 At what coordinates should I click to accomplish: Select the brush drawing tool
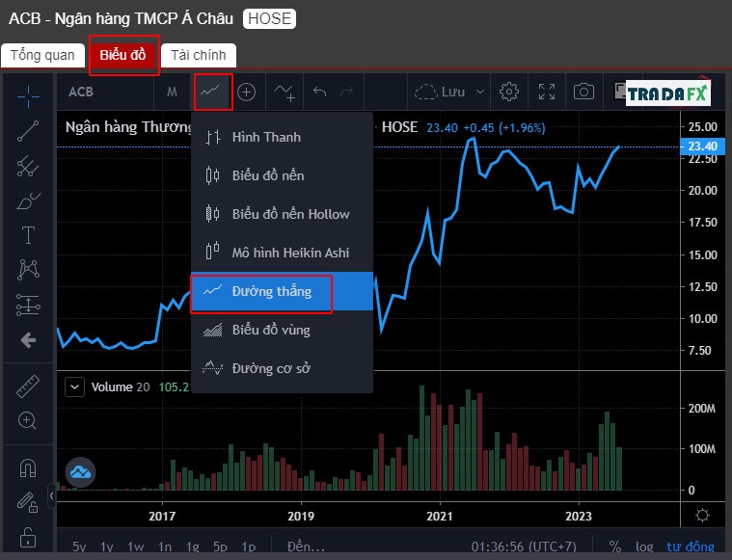click(28, 200)
